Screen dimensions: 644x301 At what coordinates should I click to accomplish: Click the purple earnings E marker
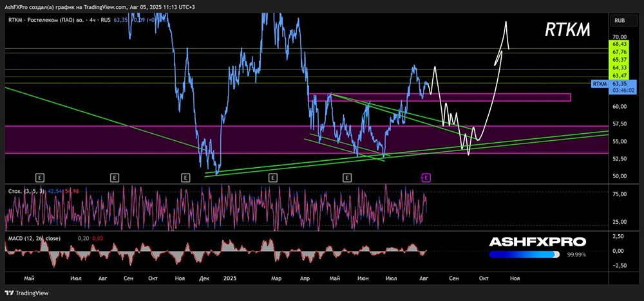point(426,178)
